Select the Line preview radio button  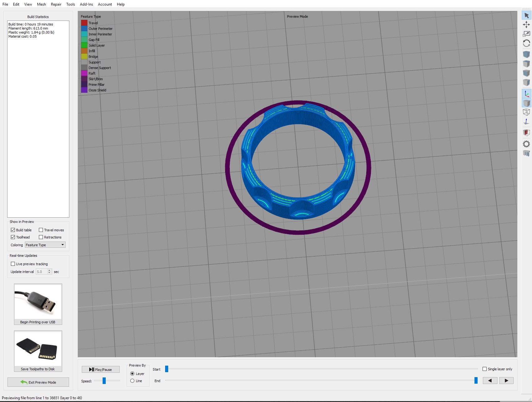[x=132, y=381]
